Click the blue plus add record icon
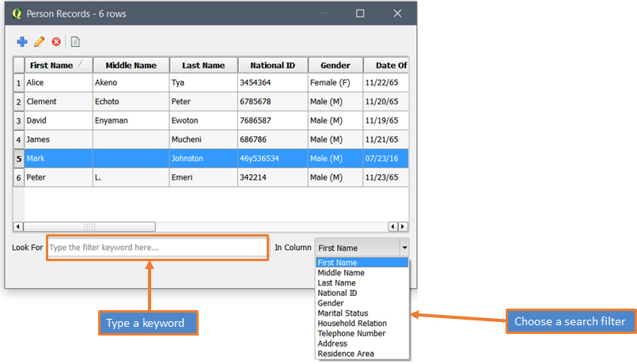Screen dimensions: 637x364 [x=22, y=42]
